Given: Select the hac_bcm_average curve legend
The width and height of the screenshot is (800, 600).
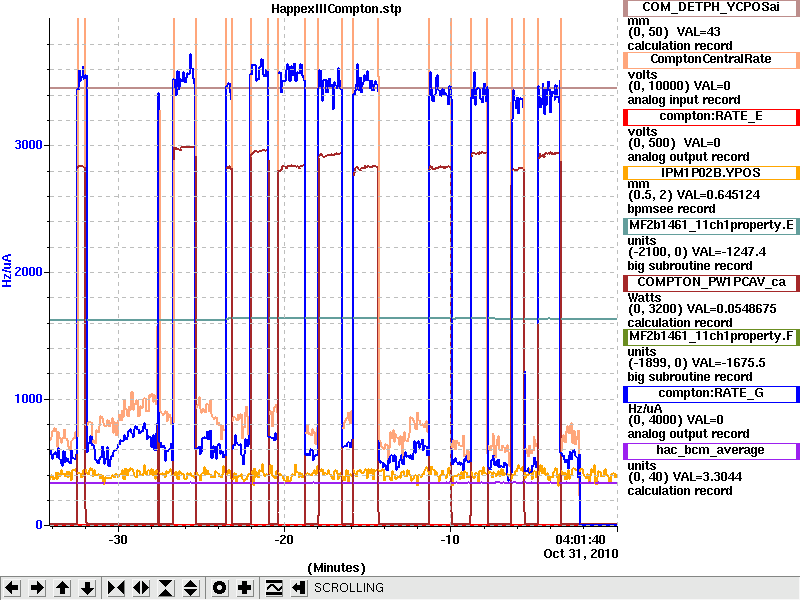Looking at the screenshot, I should (x=711, y=451).
